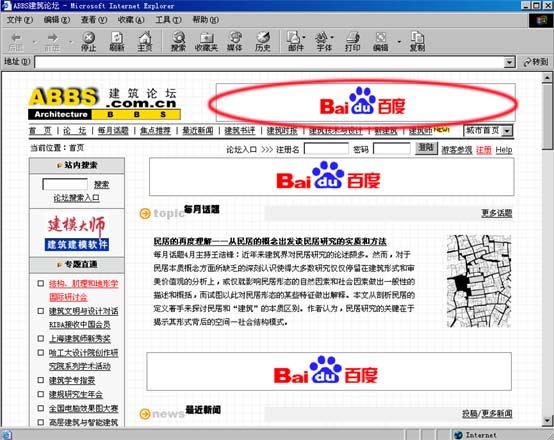This screenshot has width=554, height=440.
Task: Click the Stop (停止) toolbar icon
Action: [88, 41]
